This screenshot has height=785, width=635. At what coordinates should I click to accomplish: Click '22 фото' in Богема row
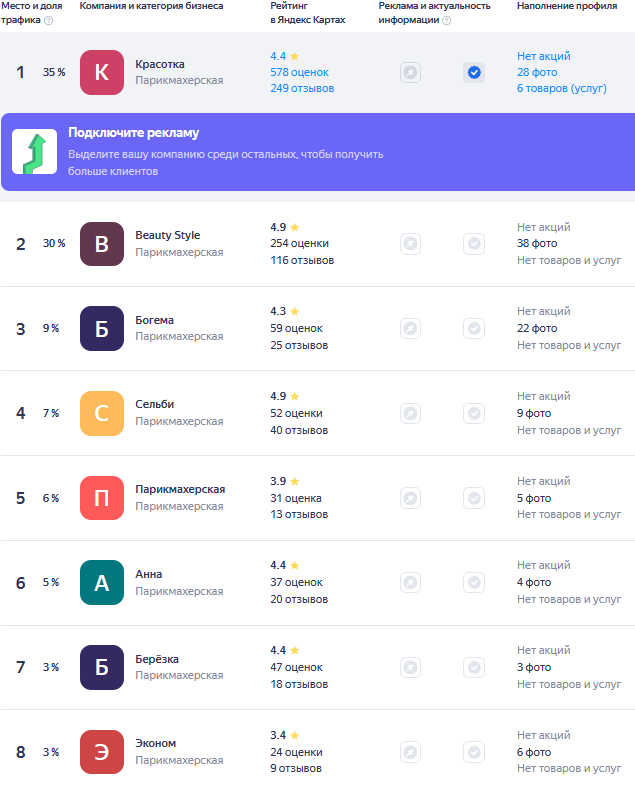(537, 328)
